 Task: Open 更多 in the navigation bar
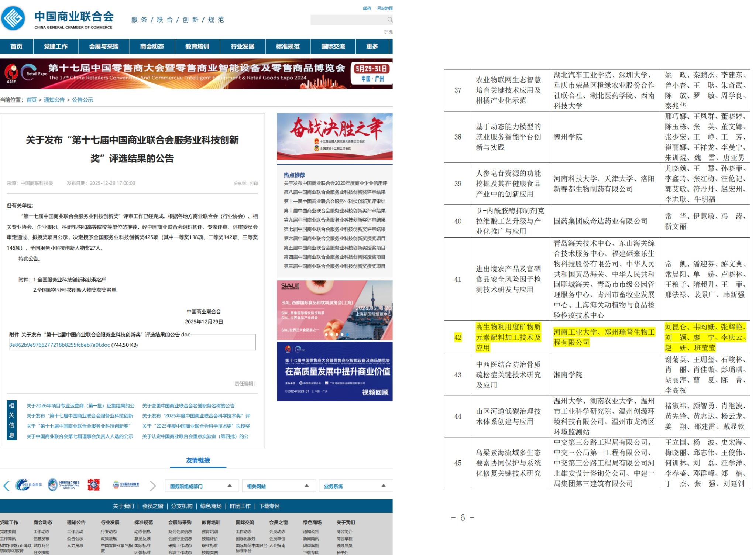[x=372, y=47]
